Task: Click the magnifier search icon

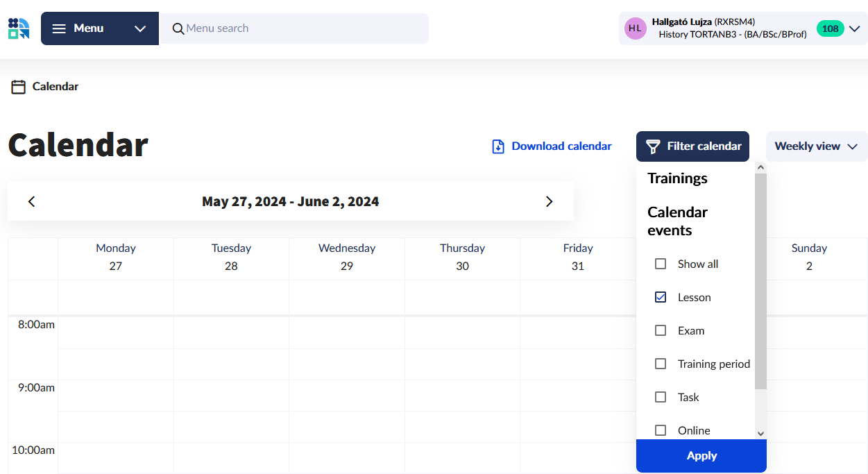Action: pyautogui.click(x=178, y=28)
